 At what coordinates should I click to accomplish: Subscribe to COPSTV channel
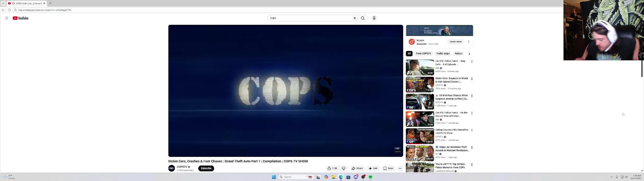(206, 168)
